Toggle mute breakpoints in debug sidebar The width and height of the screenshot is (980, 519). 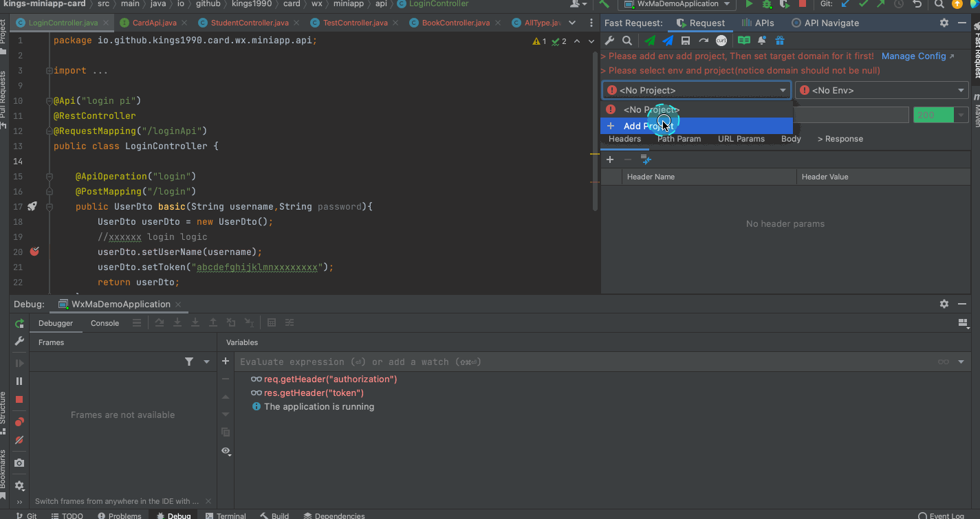tap(19, 440)
